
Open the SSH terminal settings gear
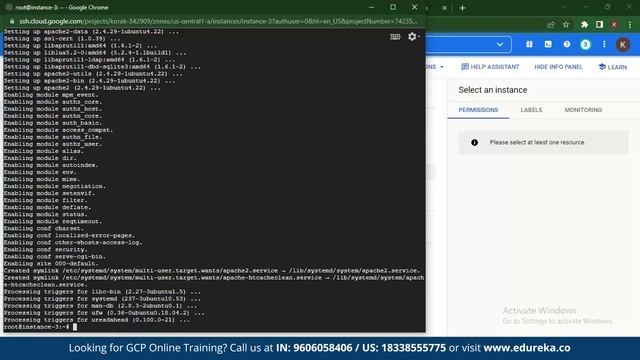pos(413,37)
